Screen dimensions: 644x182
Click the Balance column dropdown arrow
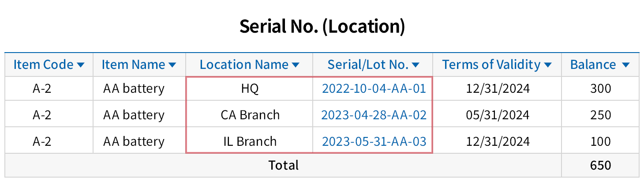pyautogui.click(x=625, y=65)
